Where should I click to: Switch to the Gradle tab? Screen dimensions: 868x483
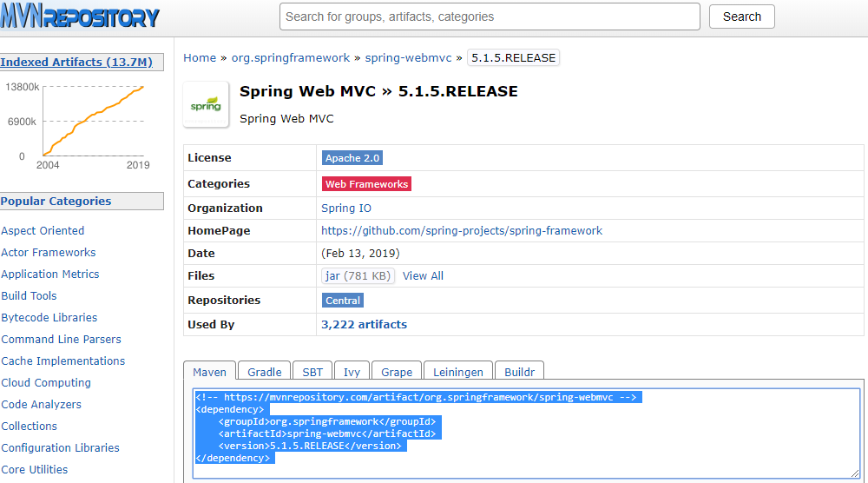point(265,372)
